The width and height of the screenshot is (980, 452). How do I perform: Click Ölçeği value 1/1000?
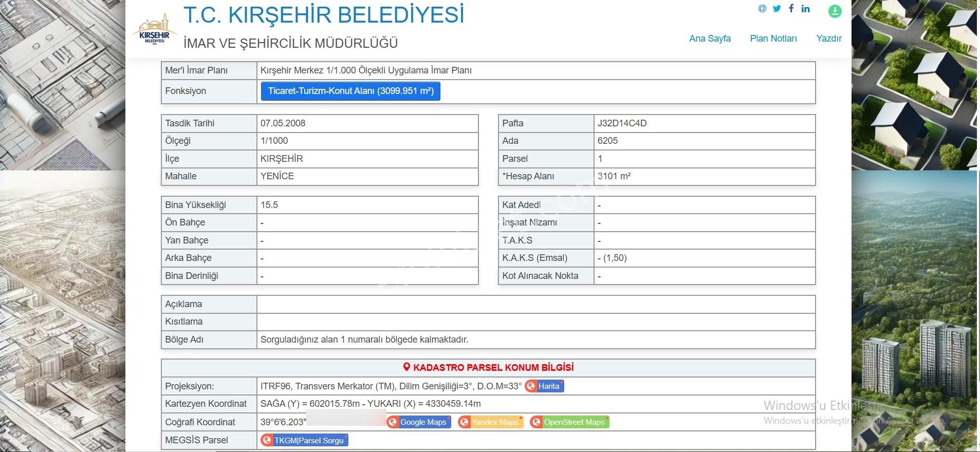coord(274,141)
